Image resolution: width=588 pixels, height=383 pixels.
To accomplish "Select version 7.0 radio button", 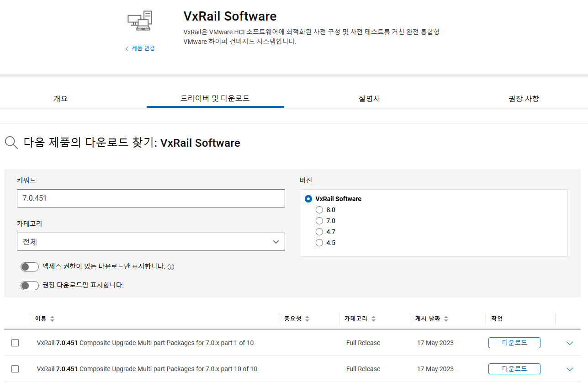I will point(319,221).
